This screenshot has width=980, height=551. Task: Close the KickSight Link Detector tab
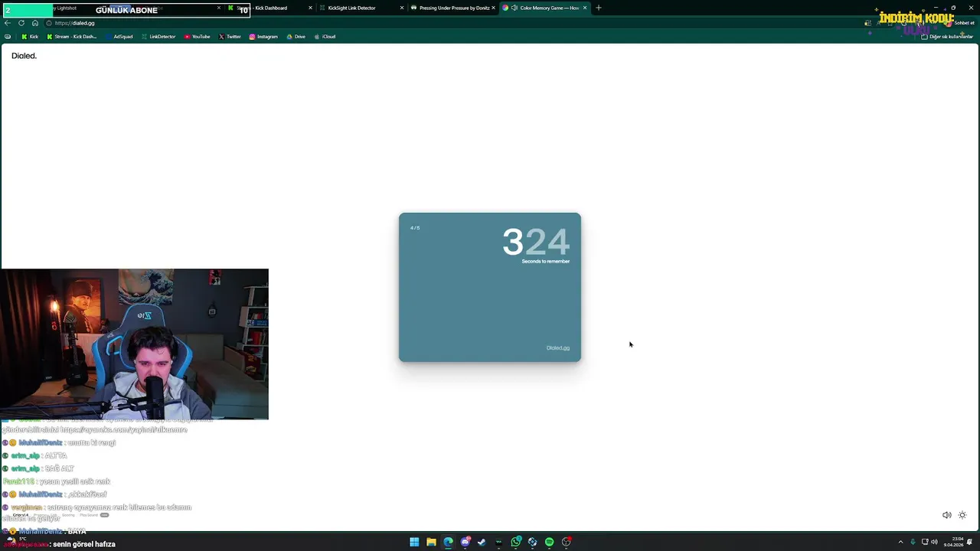[x=401, y=8]
